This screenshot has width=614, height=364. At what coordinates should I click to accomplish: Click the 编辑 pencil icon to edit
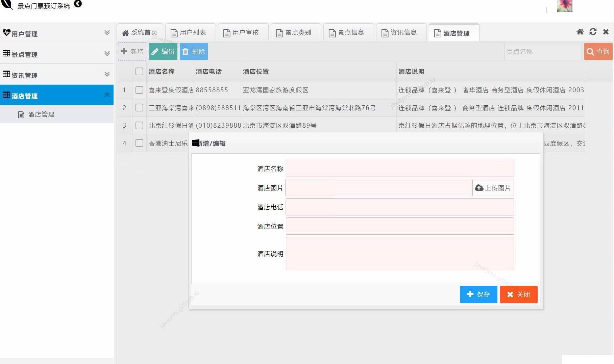pos(155,51)
